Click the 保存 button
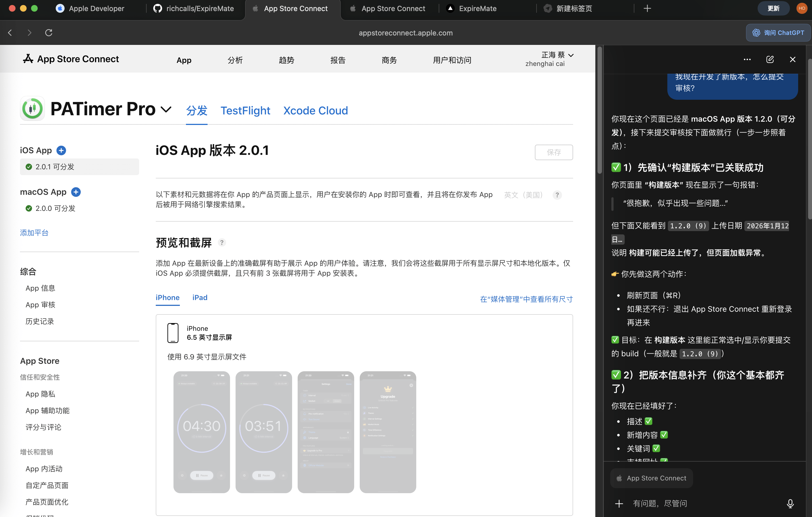 553,152
